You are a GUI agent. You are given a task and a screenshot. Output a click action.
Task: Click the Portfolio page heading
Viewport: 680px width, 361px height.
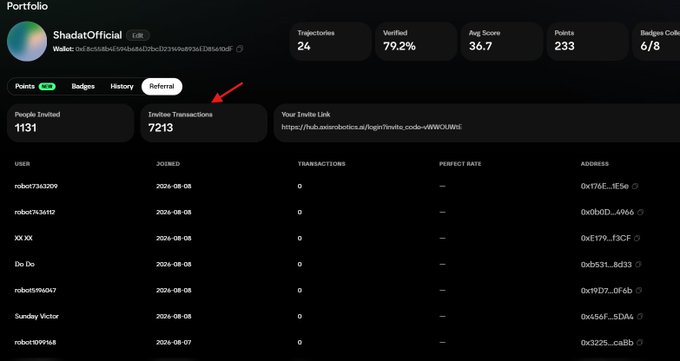tap(27, 6)
